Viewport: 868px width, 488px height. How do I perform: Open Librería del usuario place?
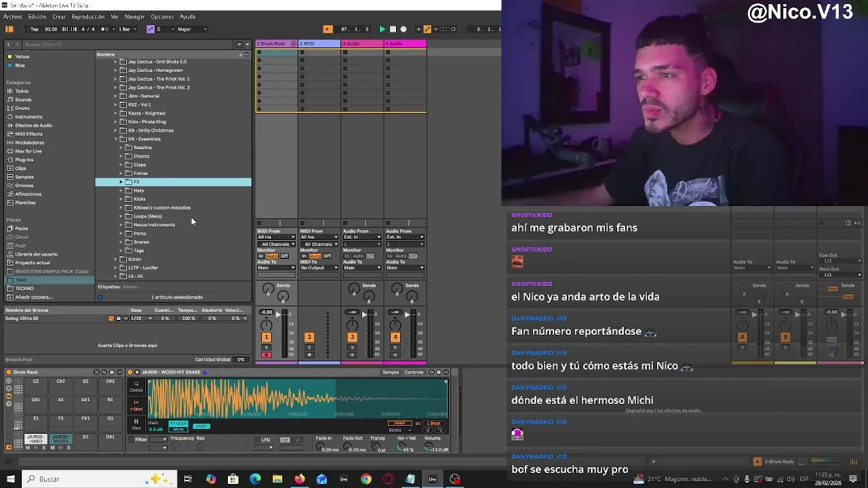coord(36,254)
